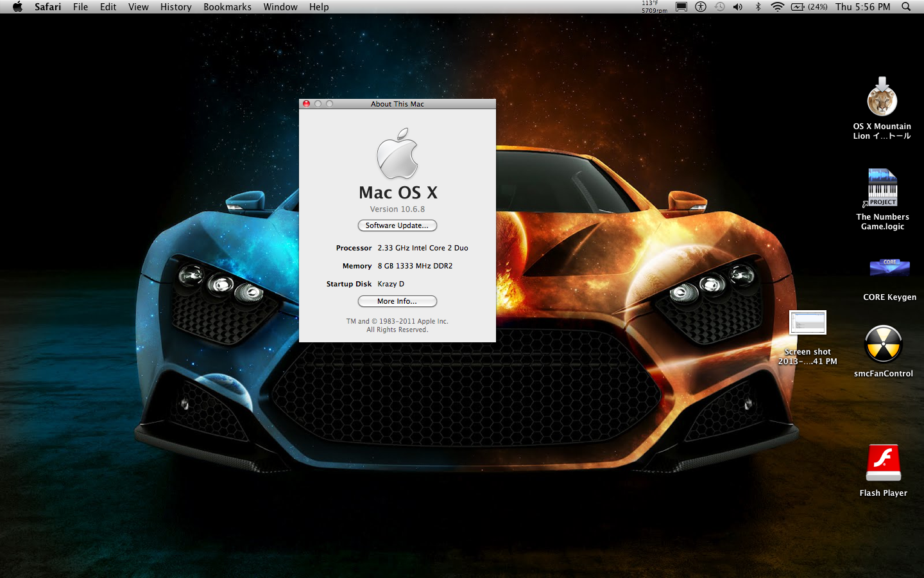The width and height of the screenshot is (924, 578).
Task: Click the '8 GB 1333 MHz DDR2' memory text
Action: coord(415,266)
